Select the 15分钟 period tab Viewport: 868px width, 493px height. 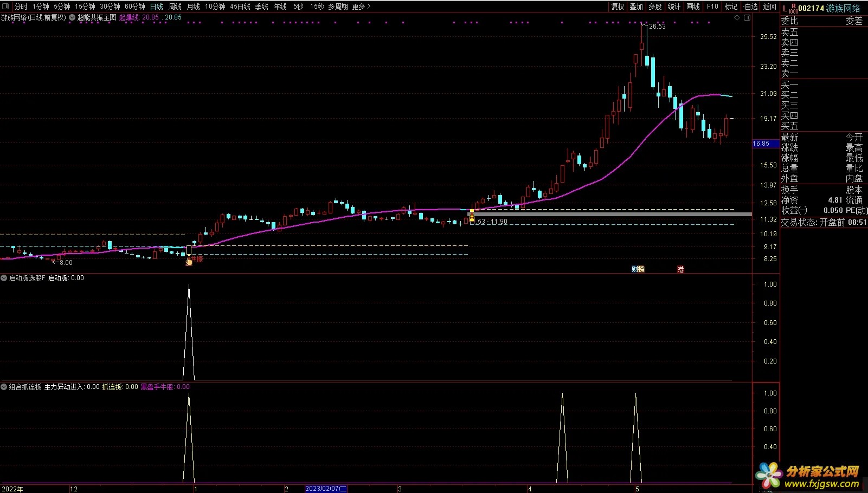85,7
